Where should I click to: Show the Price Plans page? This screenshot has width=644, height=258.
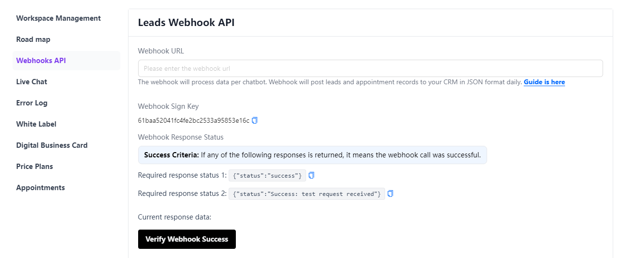point(35,167)
